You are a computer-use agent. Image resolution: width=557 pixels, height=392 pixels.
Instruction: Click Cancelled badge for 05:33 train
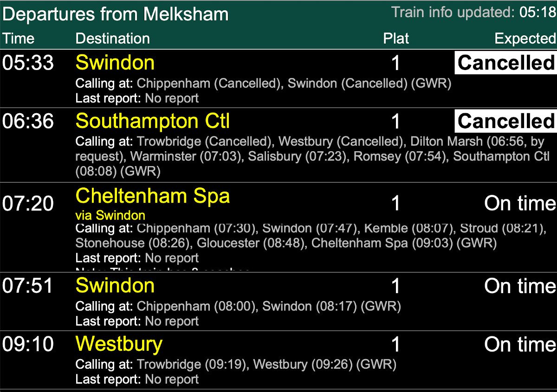click(505, 63)
